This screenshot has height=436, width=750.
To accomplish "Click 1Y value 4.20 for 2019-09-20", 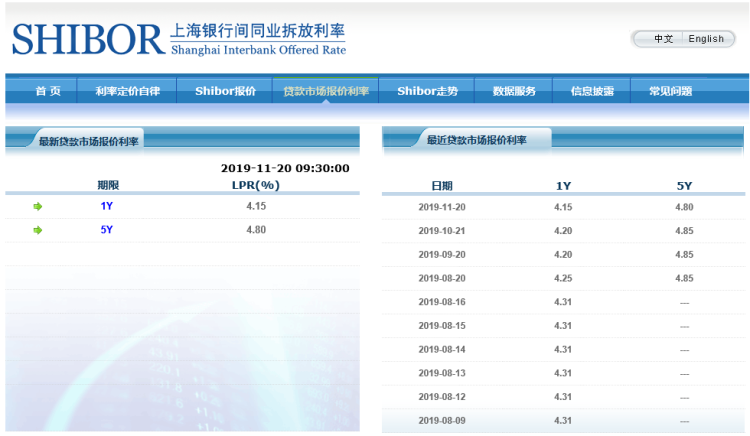I will tap(563, 255).
